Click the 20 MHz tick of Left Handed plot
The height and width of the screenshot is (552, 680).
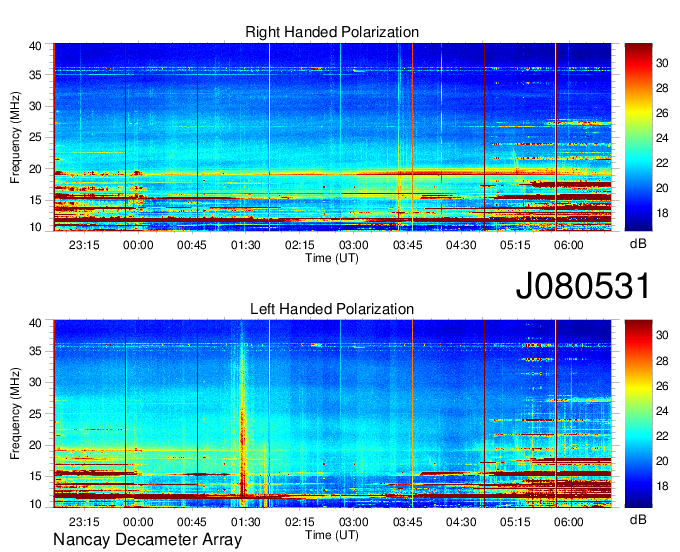click(x=35, y=445)
